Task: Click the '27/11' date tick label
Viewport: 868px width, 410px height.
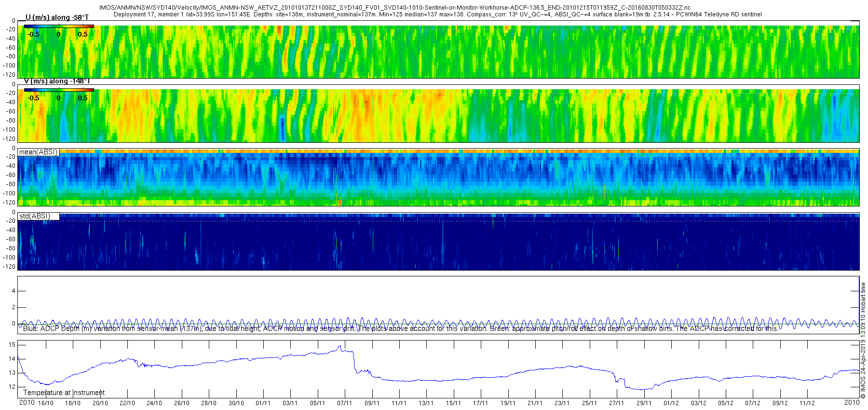Action: (617, 403)
